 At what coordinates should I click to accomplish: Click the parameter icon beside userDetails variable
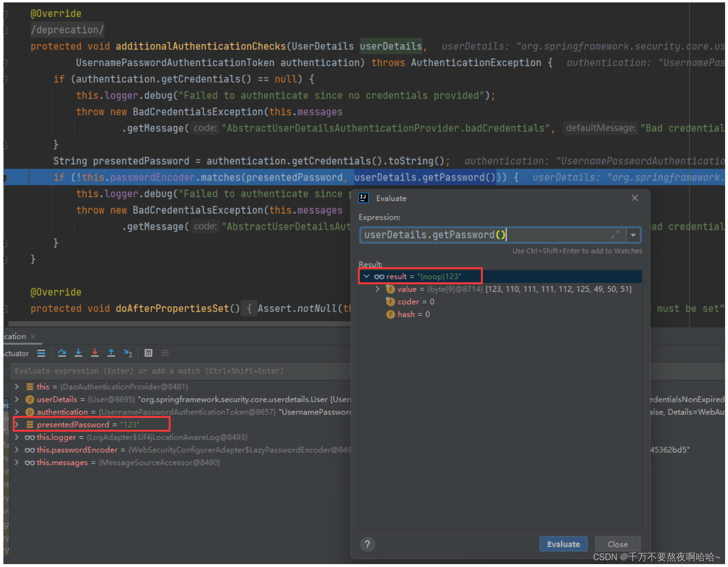tap(29, 399)
